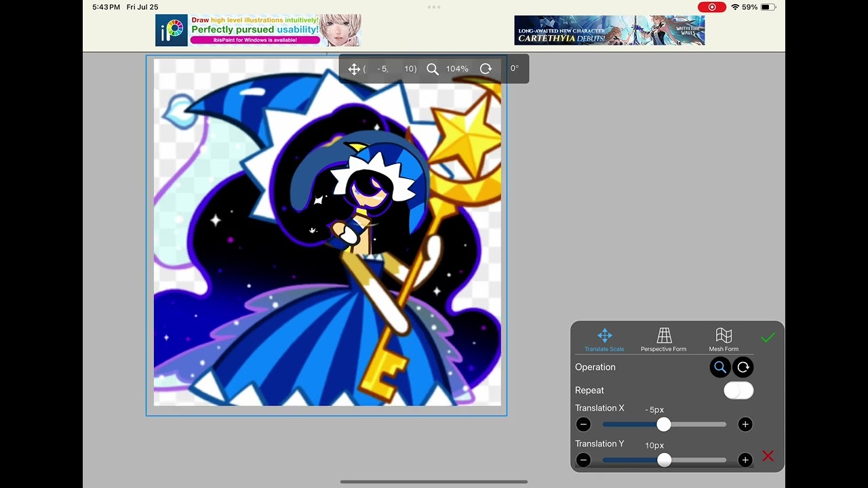Screen dimensions: 868x488
Task: Confirm transform with green checkmark
Action: click(x=768, y=338)
